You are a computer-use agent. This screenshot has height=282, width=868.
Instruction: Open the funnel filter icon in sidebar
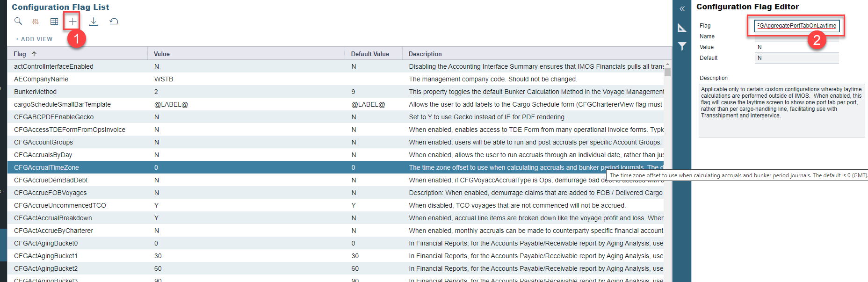coord(682,46)
